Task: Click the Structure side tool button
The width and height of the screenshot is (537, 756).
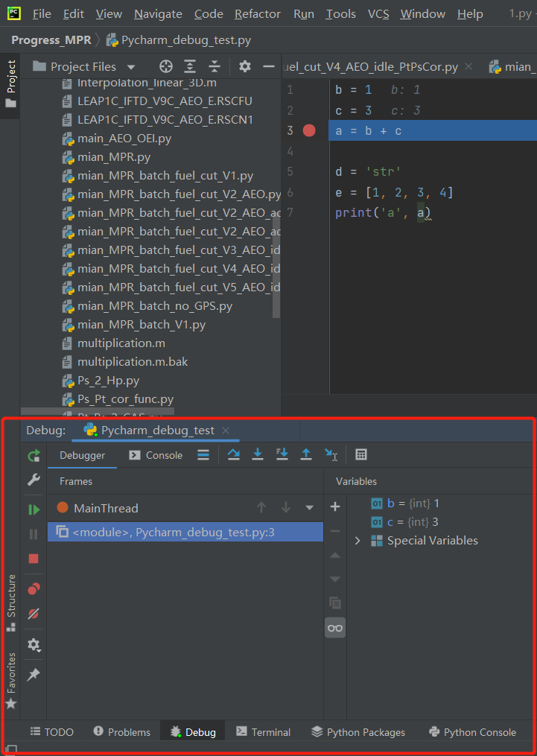Action: [10, 603]
